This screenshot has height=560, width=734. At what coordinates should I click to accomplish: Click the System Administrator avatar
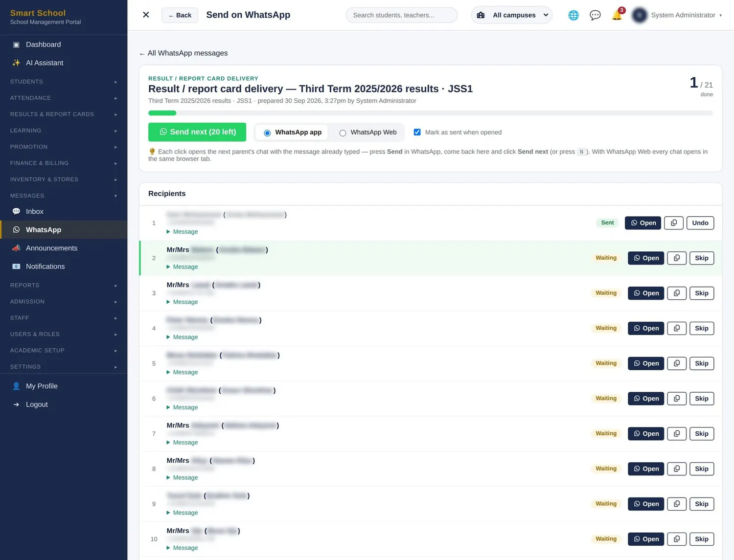(x=640, y=15)
